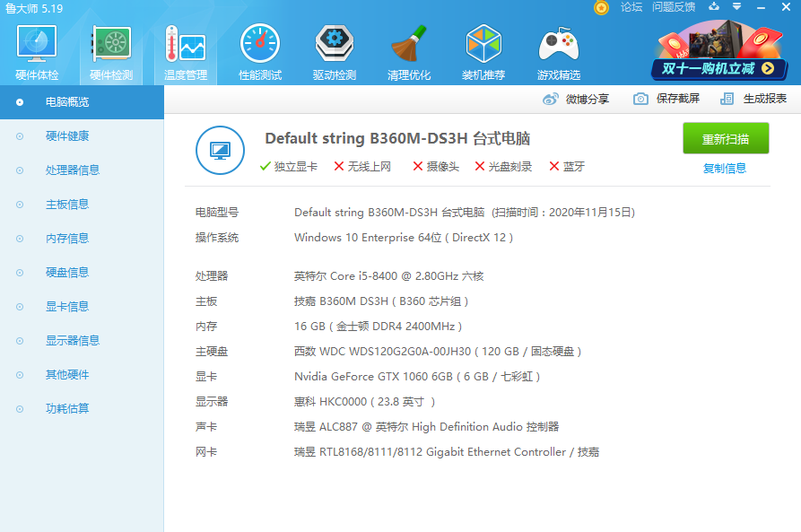Click the Weibo share icon
Image resolution: width=801 pixels, height=532 pixels.
550,100
